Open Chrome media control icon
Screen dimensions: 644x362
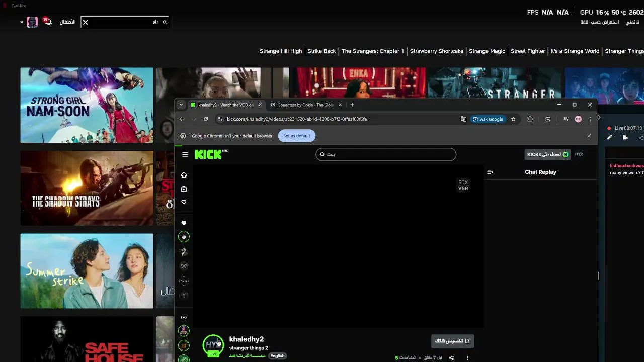(566, 119)
